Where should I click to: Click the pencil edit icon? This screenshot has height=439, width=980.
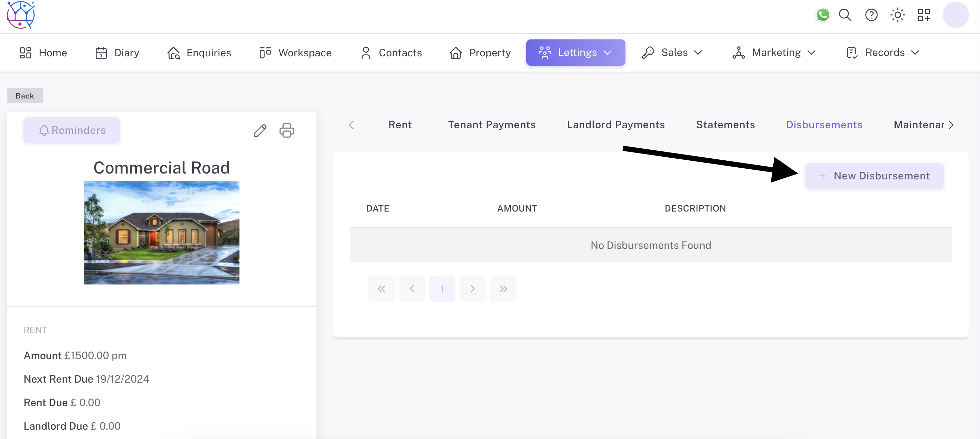pos(260,130)
